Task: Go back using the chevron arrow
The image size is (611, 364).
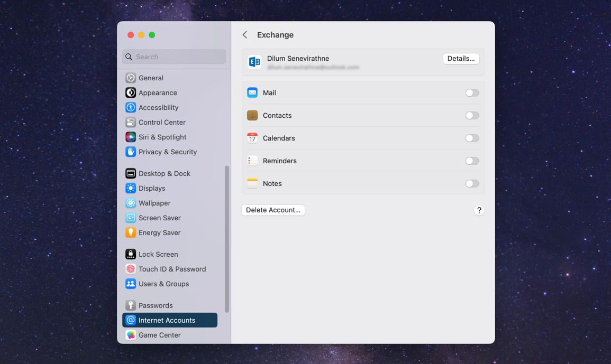Action: pyautogui.click(x=245, y=35)
